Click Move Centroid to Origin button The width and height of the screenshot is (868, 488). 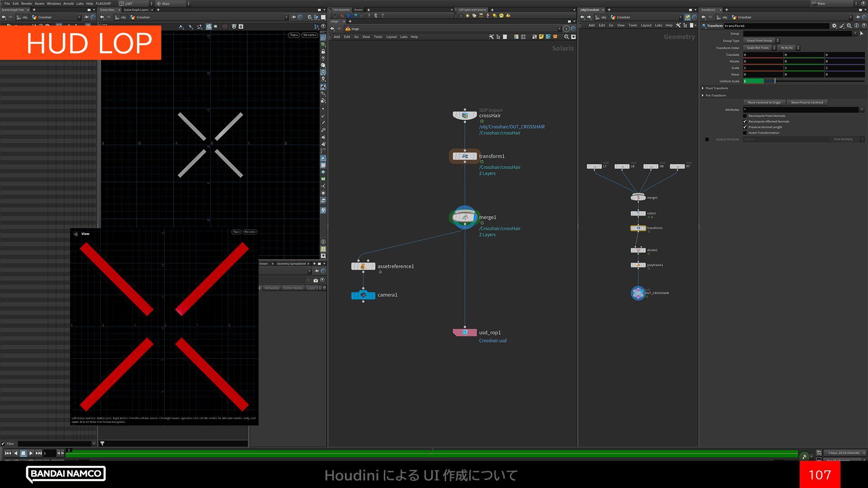click(764, 103)
